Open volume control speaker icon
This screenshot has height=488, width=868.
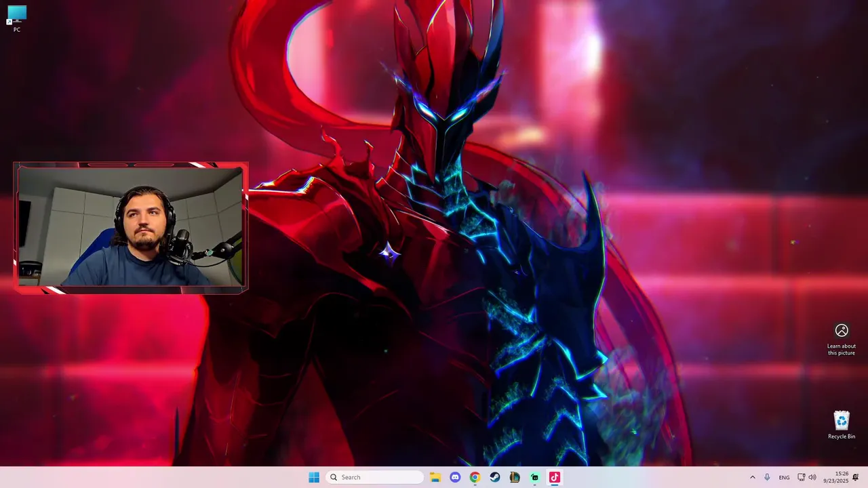812,477
